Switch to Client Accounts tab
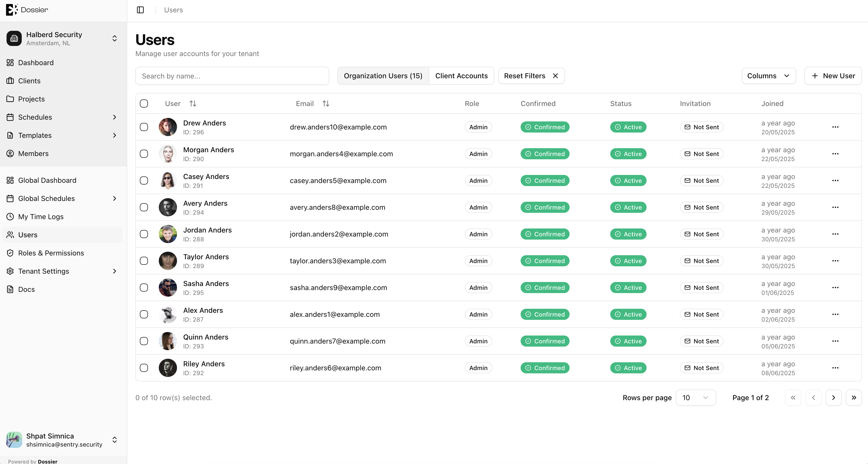 [x=461, y=76]
